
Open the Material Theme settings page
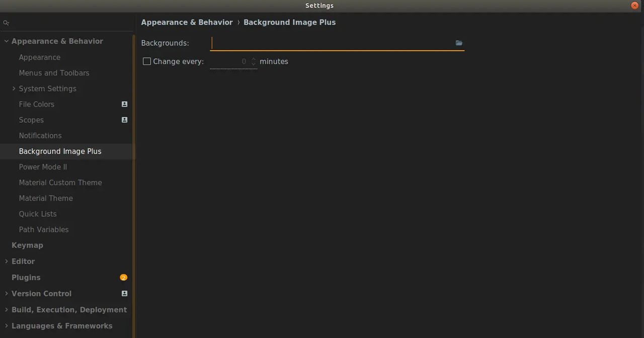point(46,198)
